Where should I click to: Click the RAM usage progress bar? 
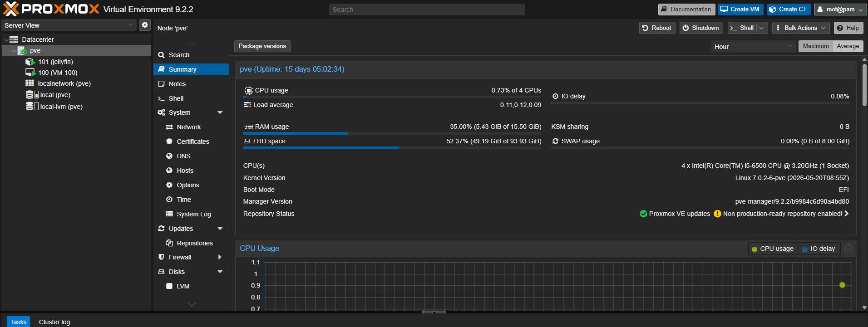pos(392,133)
